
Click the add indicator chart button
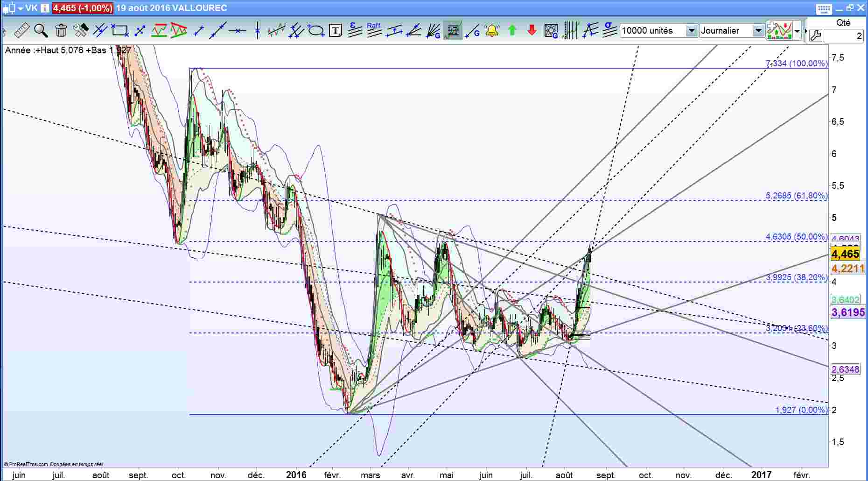(779, 31)
